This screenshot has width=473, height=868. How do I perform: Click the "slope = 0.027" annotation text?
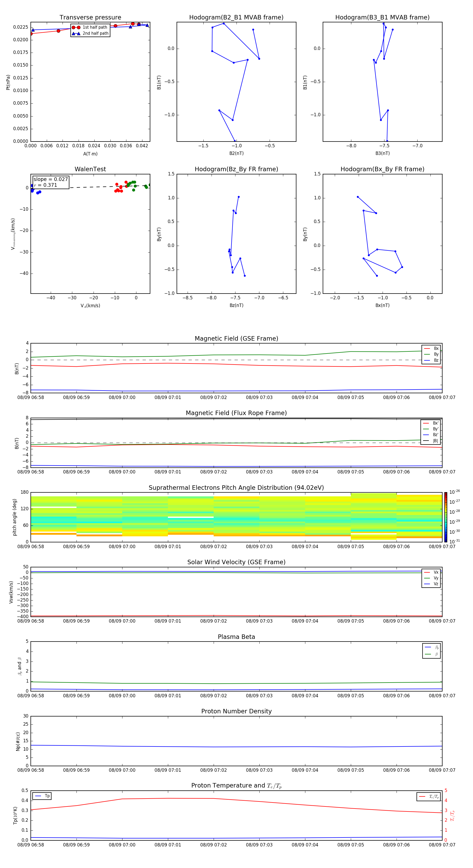click(x=50, y=179)
